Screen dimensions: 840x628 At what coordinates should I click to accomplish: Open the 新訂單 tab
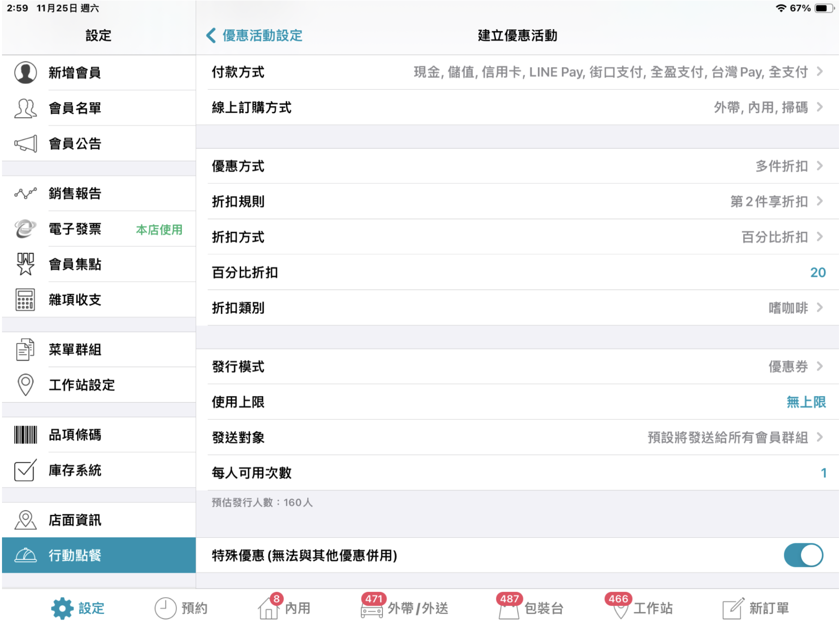click(x=756, y=608)
